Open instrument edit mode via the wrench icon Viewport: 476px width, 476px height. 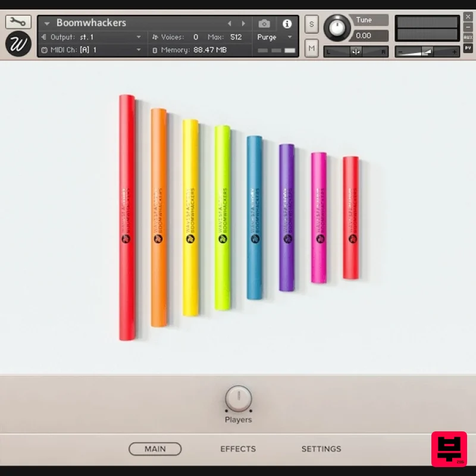[18, 21]
